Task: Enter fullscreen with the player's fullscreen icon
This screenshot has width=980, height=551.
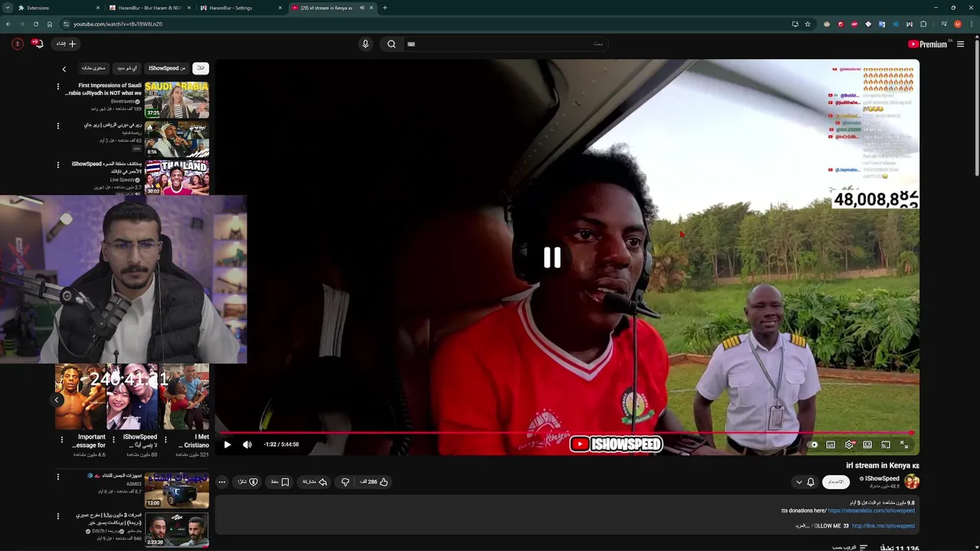Action: [x=904, y=445]
